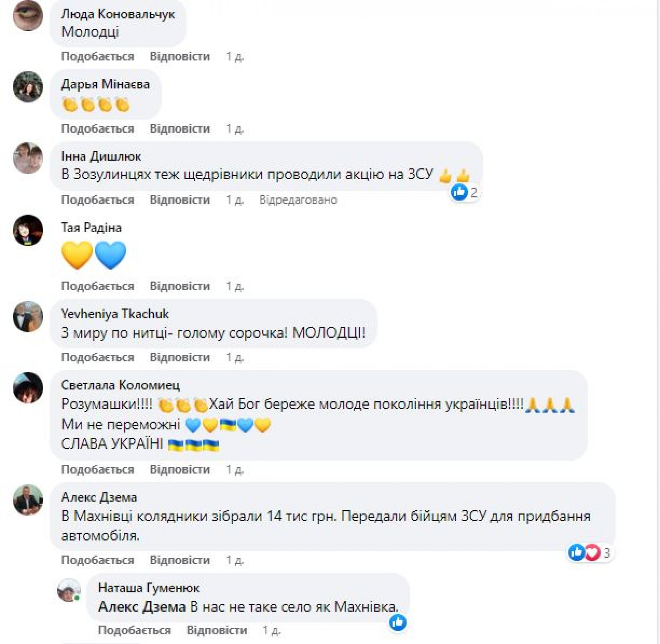Click the Алекс Дзема mention in the reply
660x644 pixels.
pos(142,607)
